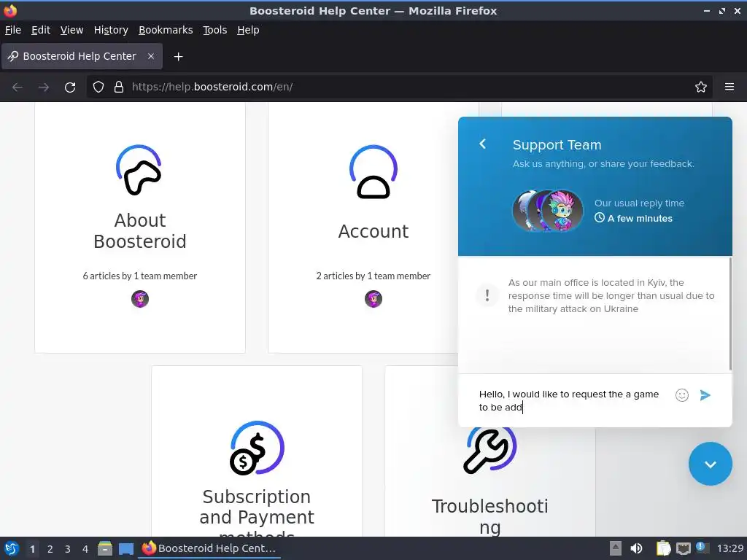Viewport: 747px width, 560px height.
Task: Open the History menu
Action: coord(111,30)
